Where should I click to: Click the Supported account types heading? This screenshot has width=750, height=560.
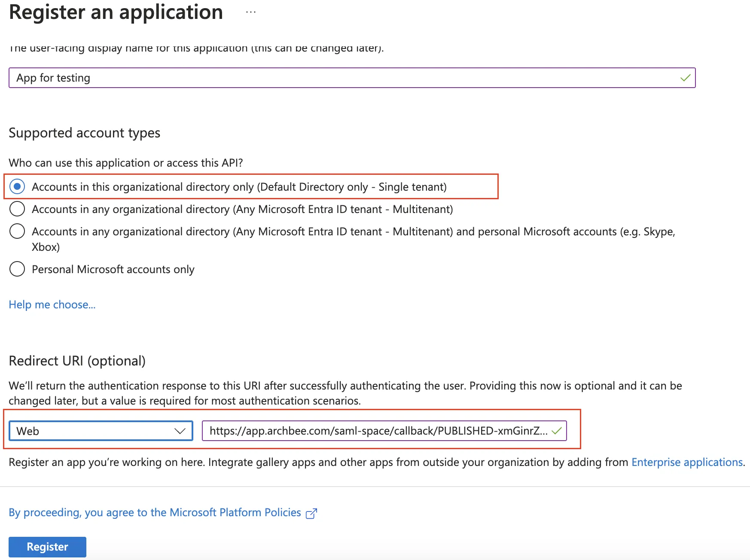click(x=85, y=133)
